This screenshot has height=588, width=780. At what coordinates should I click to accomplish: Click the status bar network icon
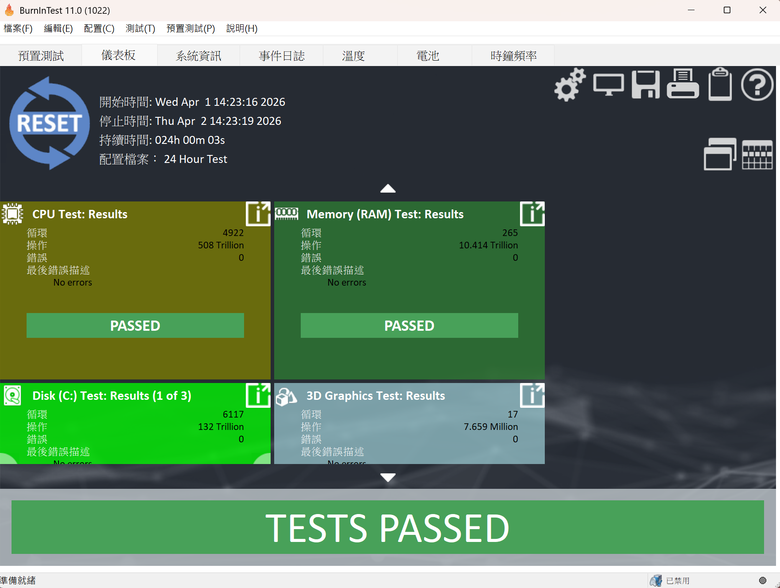(656, 581)
